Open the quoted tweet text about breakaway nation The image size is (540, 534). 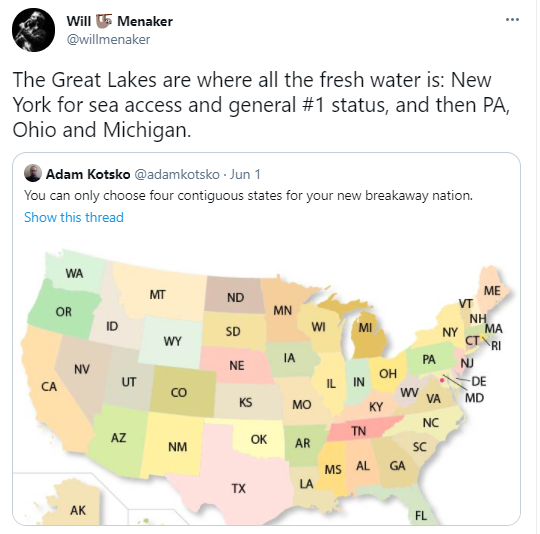tap(248, 196)
